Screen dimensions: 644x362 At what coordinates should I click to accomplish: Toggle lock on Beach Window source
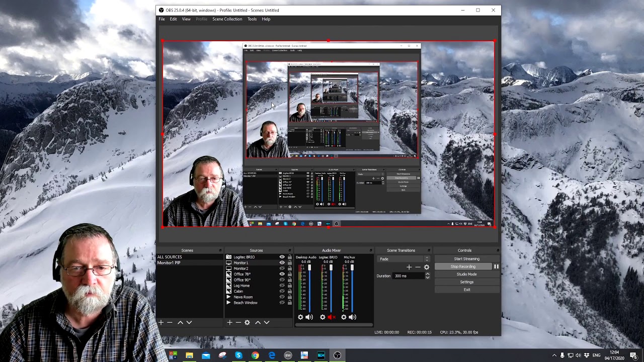pos(289,303)
